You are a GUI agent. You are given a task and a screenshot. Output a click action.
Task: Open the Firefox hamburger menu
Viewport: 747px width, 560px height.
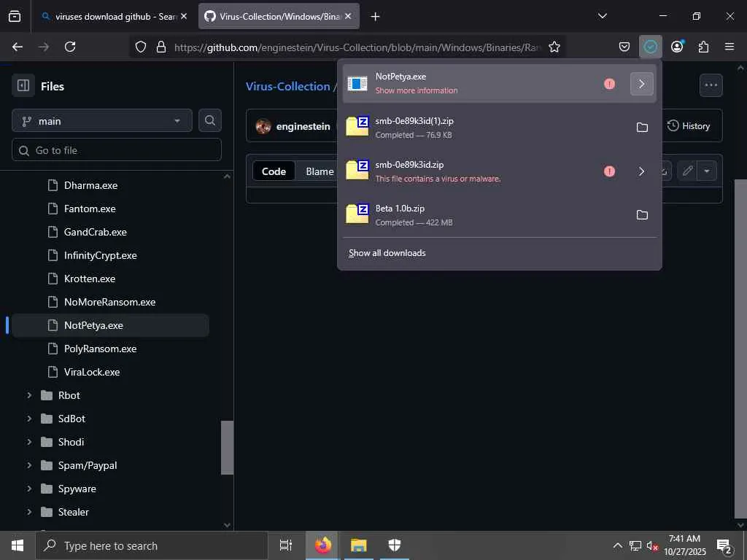[x=729, y=47]
